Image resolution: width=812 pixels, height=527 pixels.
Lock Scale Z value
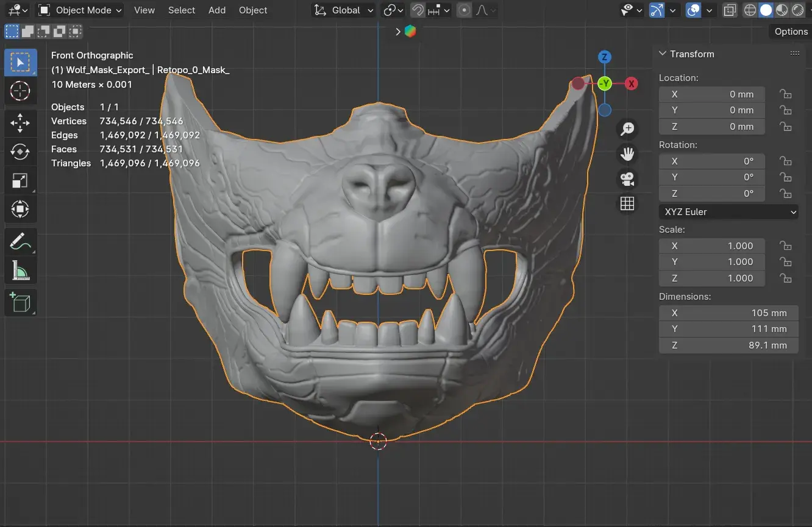[786, 278]
